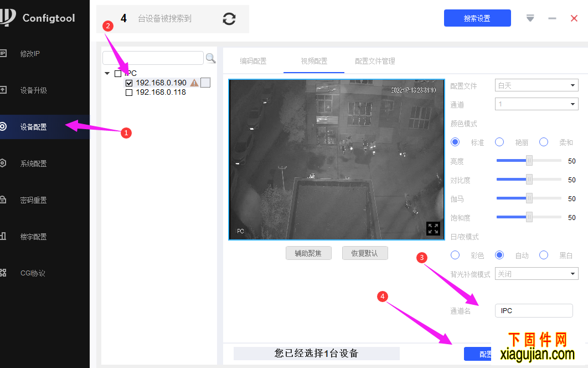Click warning icon beside 192.168.0.190
The height and width of the screenshot is (368, 588).
(x=194, y=83)
